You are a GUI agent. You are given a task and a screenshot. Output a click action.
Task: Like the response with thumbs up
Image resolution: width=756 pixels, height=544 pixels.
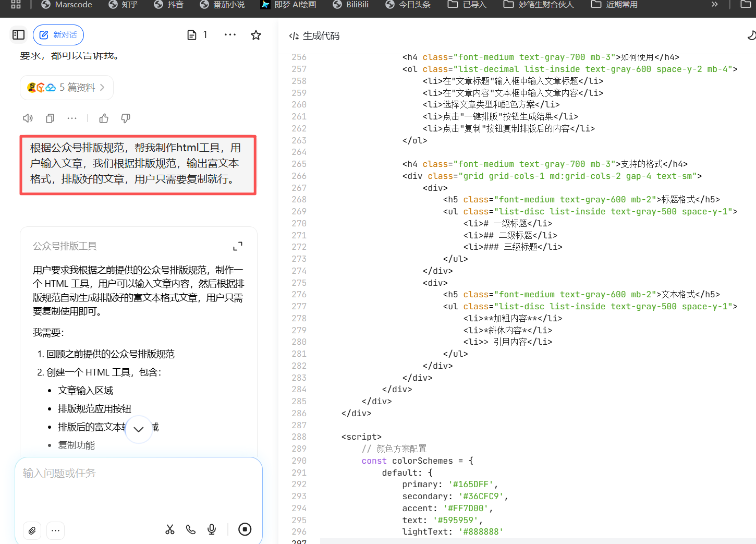tap(103, 118)
